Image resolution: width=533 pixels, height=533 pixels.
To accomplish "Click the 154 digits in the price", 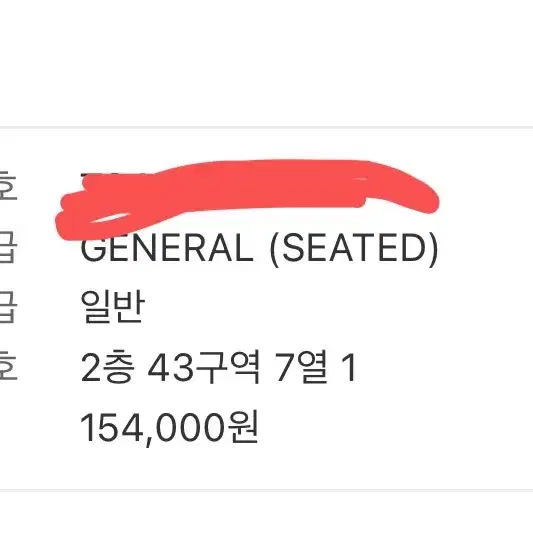I will coord(111,427).
